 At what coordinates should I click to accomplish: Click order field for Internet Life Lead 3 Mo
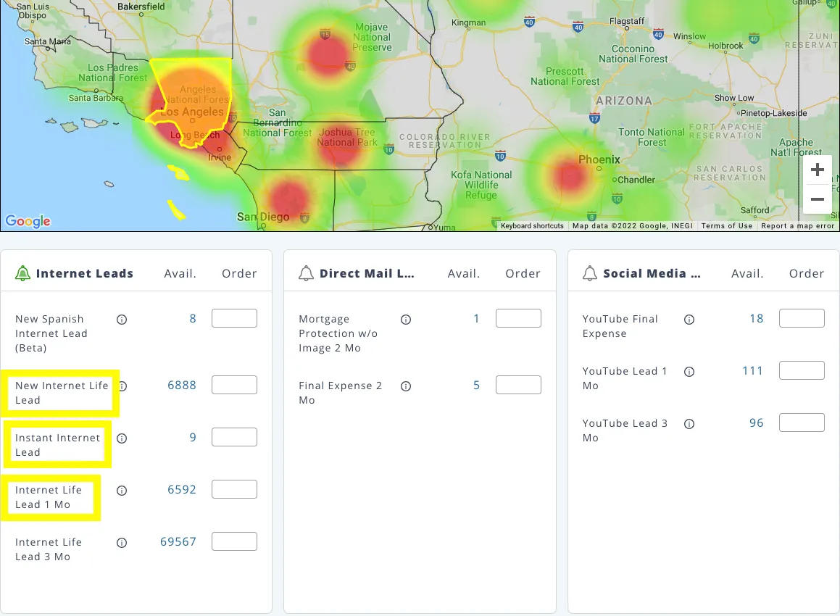[234, 541]
